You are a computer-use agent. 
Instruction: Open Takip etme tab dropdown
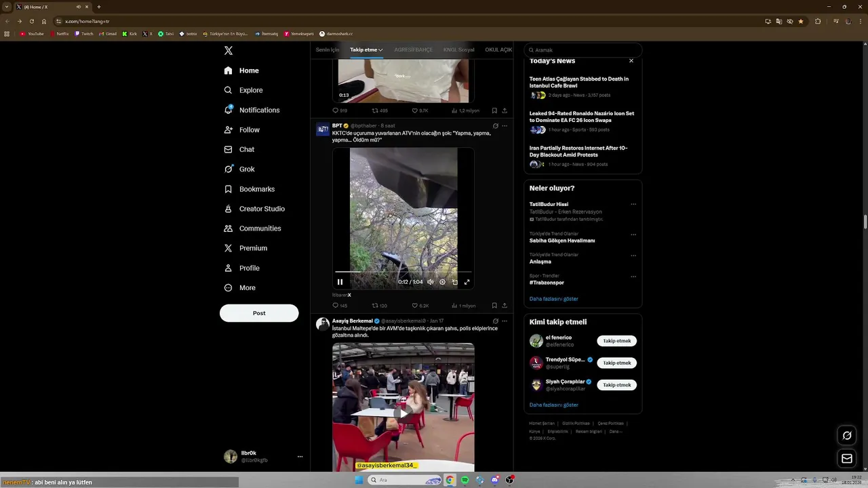366,49
